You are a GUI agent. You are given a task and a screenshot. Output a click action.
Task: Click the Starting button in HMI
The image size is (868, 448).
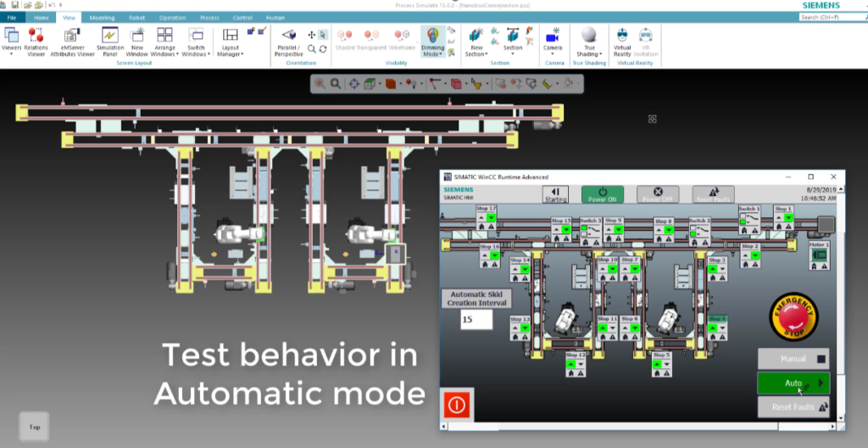point(556,194)
